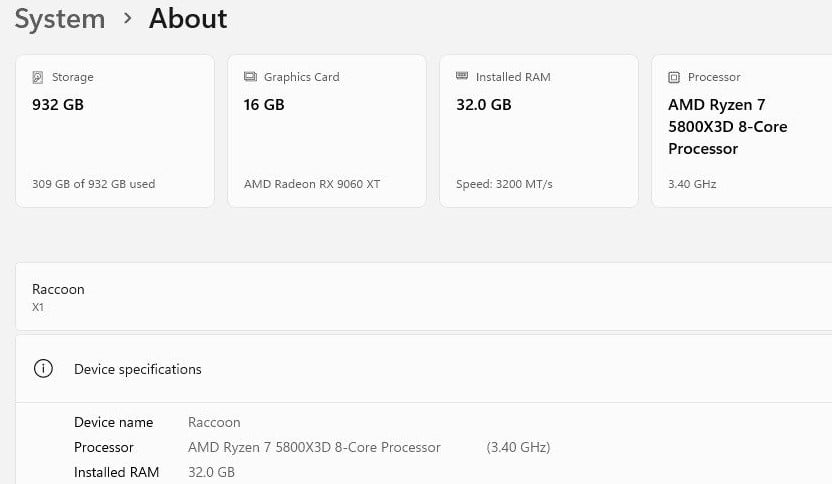Click the info icon beside Device specifications

click(x=43, y=369)
